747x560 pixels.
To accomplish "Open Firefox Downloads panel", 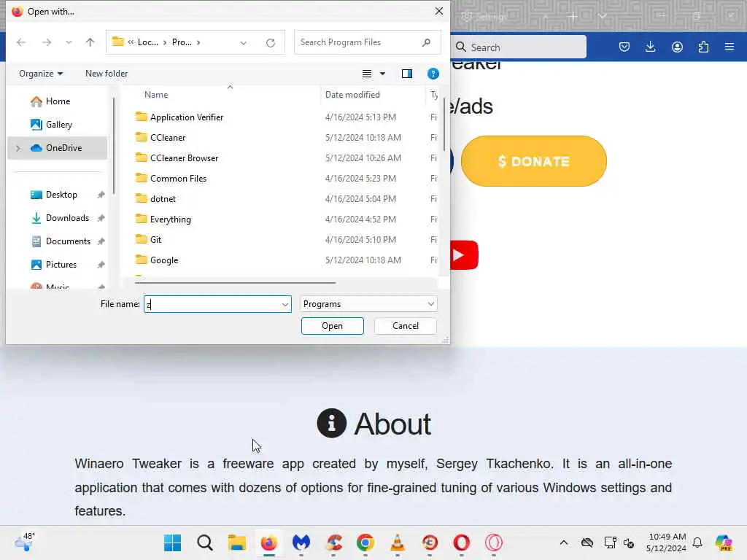I will [x=650, y=47].
